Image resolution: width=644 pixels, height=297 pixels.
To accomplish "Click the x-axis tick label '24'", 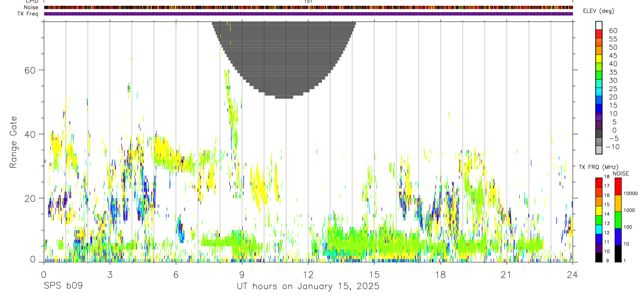I will point(573,274).
